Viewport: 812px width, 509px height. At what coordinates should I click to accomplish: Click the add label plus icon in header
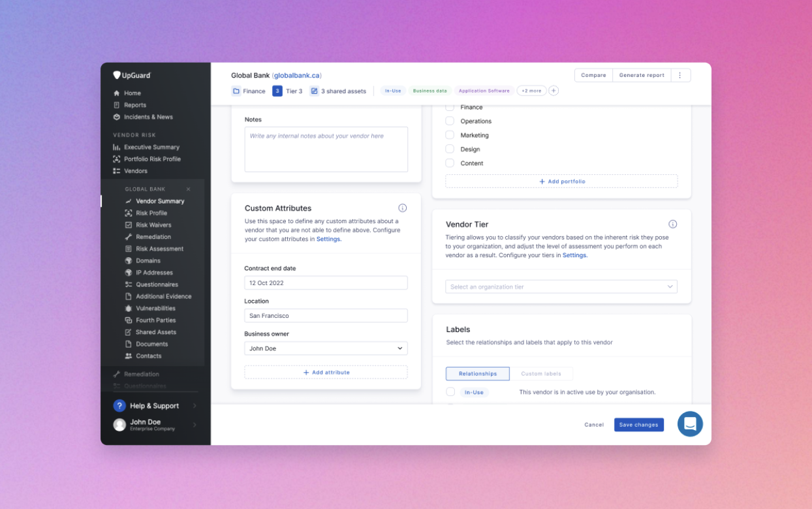pyautogui.click(x=554, y=91)
